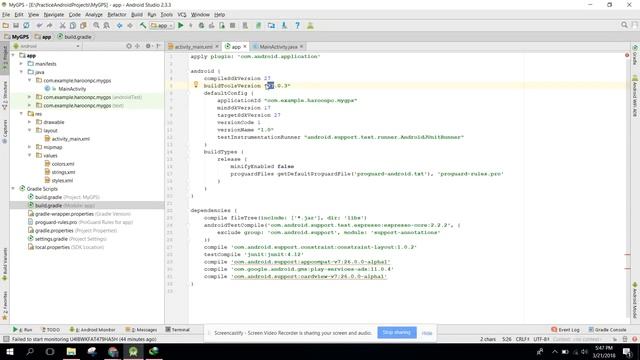
Task: Expand the drawable folder
Action: coord(30,122)
